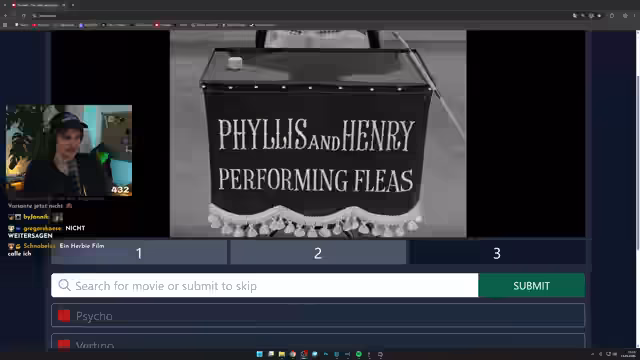Open Spotify from the taskbar
640x360 pixels.
click(x=358, y=354)
